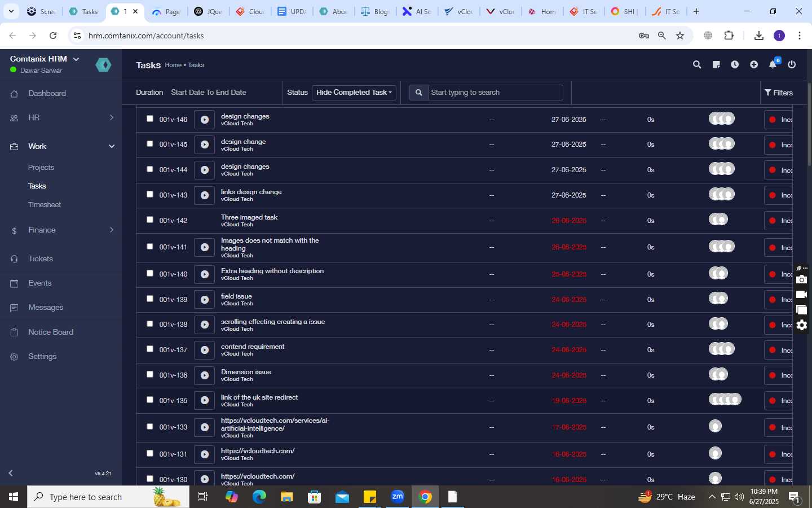Click the 'Start typing to search' field
The height and width of the screenshot is (508, 812).
pyautogui.click(x=496, y=93)
